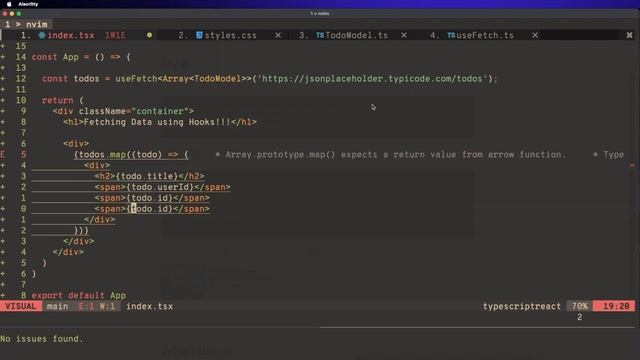Click the 'No issues found.' message
The height and width of the screenshot is (360, 640).
[42, 339]
